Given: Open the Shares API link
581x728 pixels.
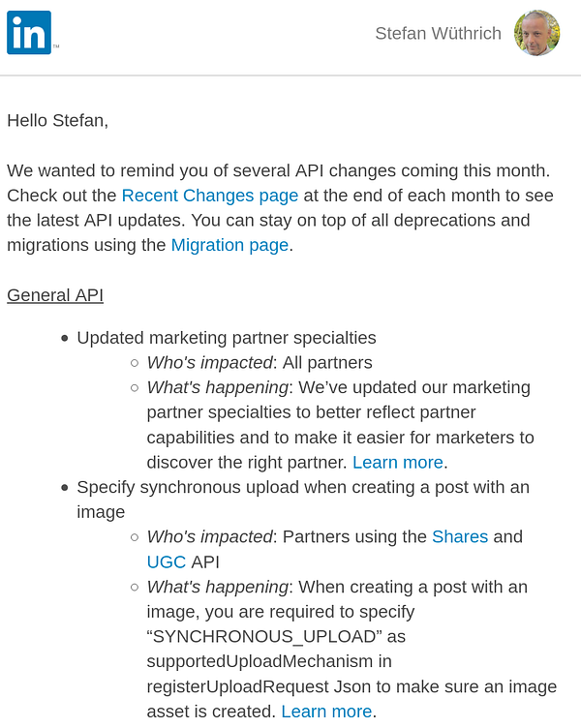Looking at the screenshot, I should coord(460,536).
